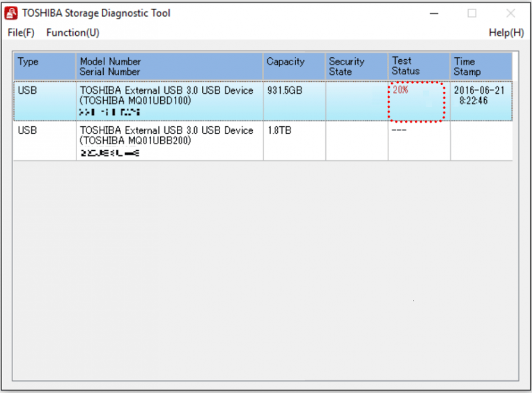The width and height of the screenshot is (532, 393).
Task: Click the 20% test progress cell
Action: pyautogui.click(x=417, y=102)
